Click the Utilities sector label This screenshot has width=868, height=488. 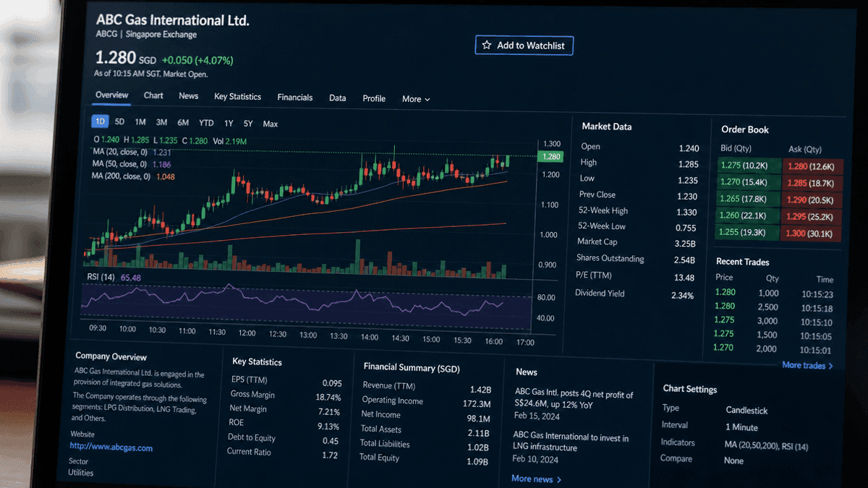point(80,473)
